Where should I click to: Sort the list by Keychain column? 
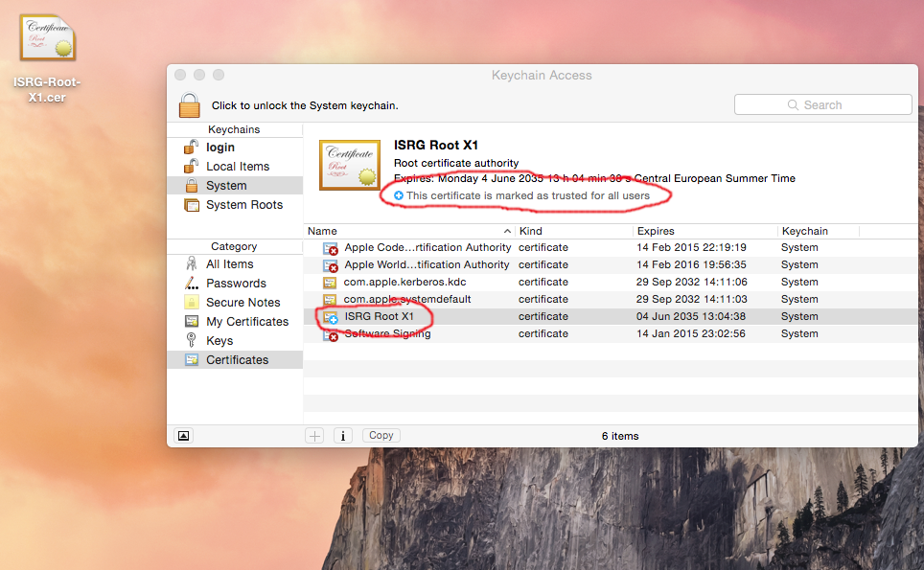820,231
